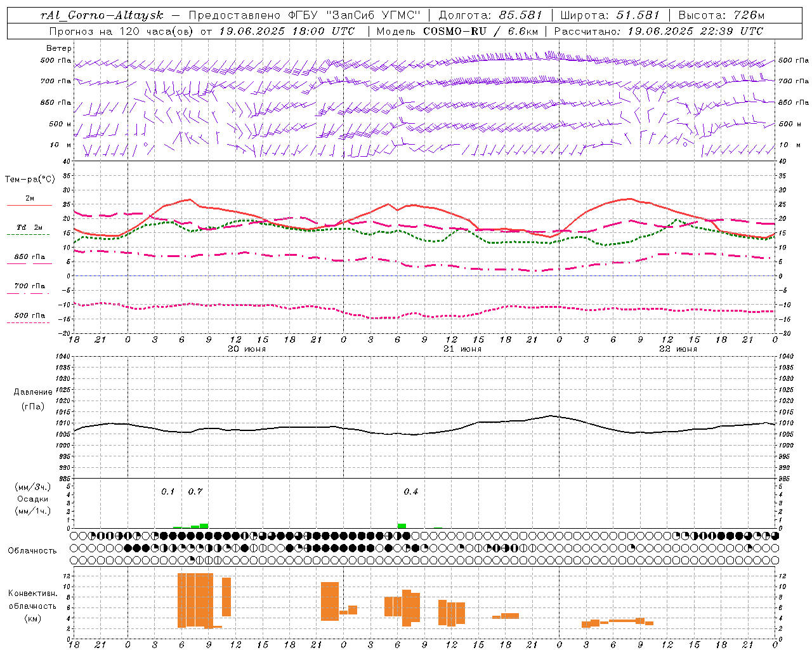The image size is (812, 650).
Task: Click the Долгота: 85.581 header field
Action: (491, 15)
